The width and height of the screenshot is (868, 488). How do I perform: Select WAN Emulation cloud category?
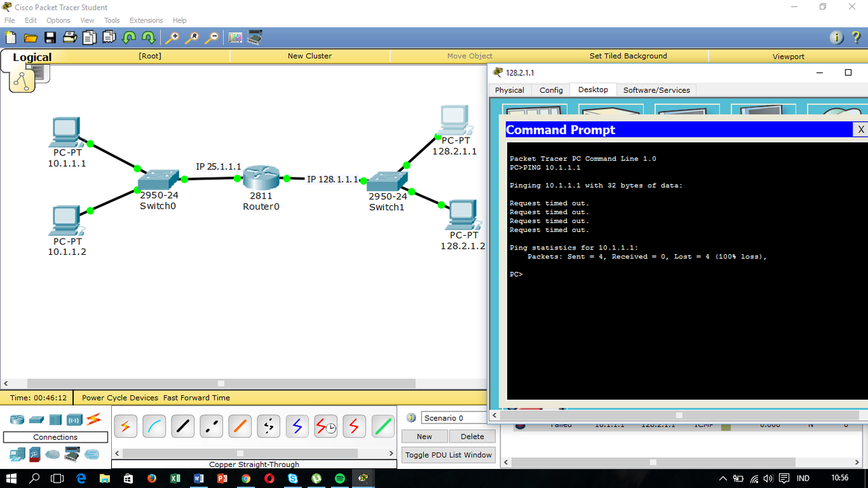click(x=53, y=454)
